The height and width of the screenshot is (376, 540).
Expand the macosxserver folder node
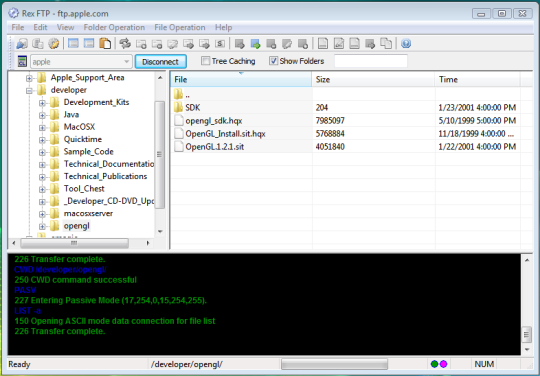pyautogui.click(x=42, y=215)
